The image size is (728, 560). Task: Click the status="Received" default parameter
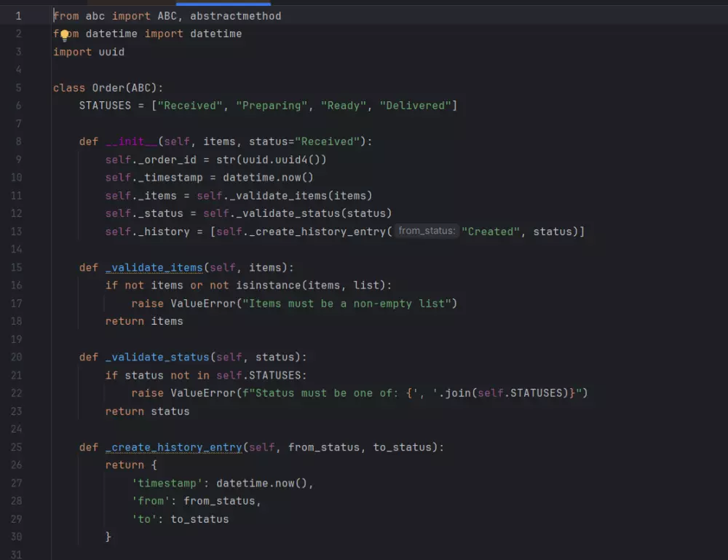tap(304, 141)
